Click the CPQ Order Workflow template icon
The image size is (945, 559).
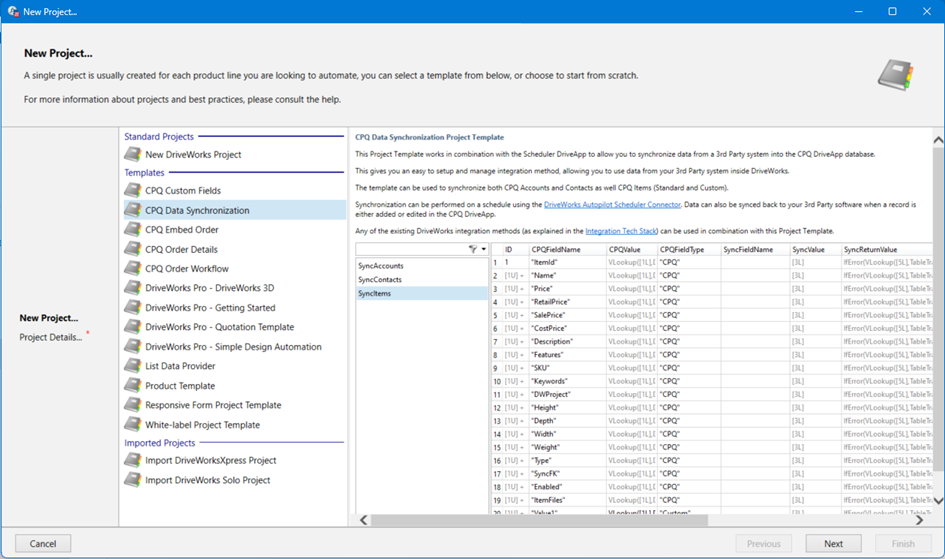click(x=133, y=269)
